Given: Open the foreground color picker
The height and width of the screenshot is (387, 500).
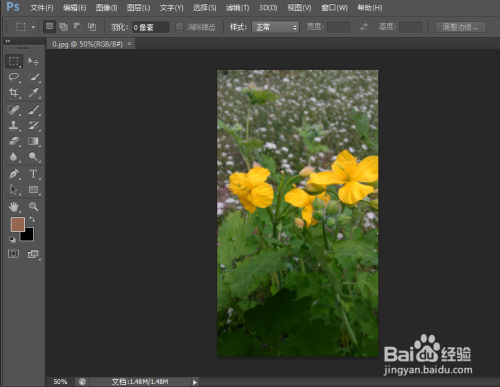Looking at the screenshot, I should 17,224.
